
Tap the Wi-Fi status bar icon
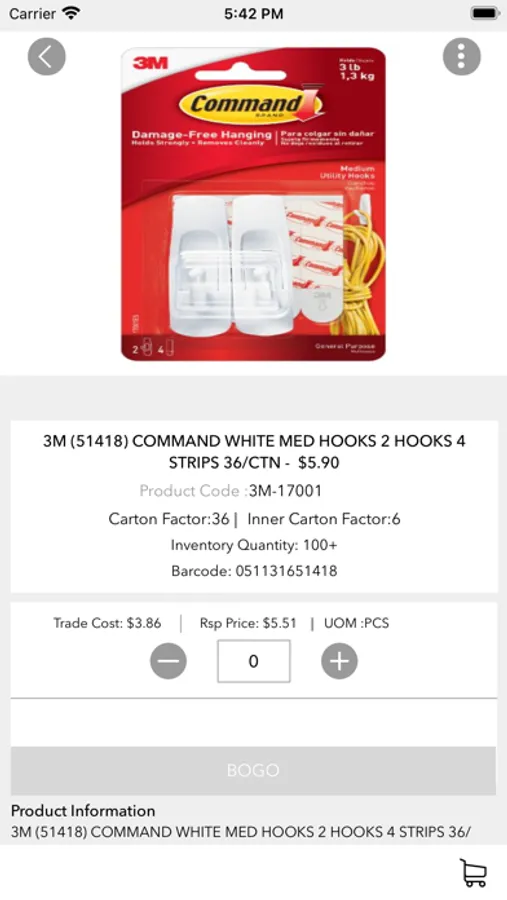(71, 13)
